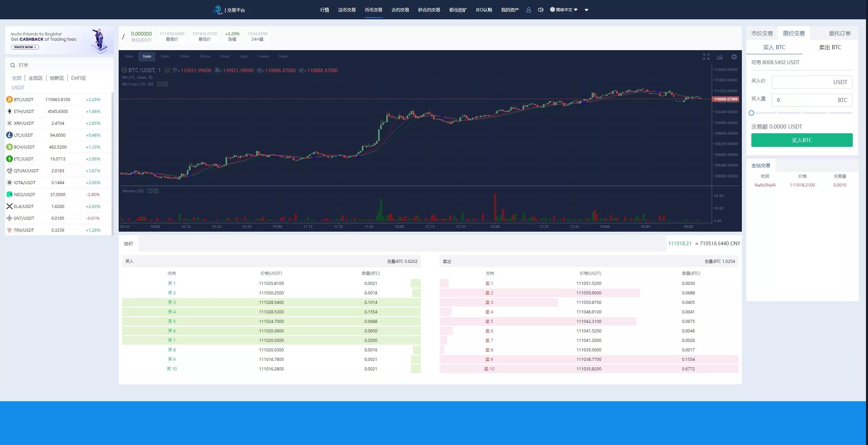Click the IOTA coin icon
The width and height of the screenshot is (868, 445).
(x=9, y=182)
